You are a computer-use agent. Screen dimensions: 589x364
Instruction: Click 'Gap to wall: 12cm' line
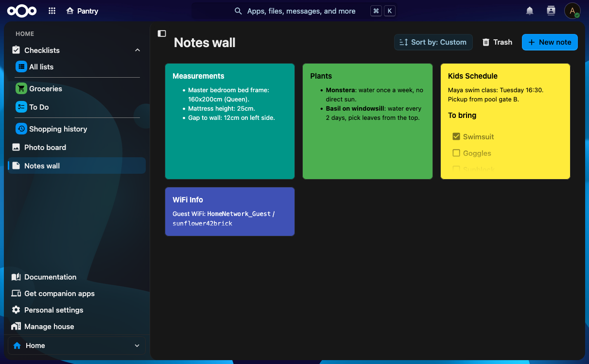tap(231, 117)
